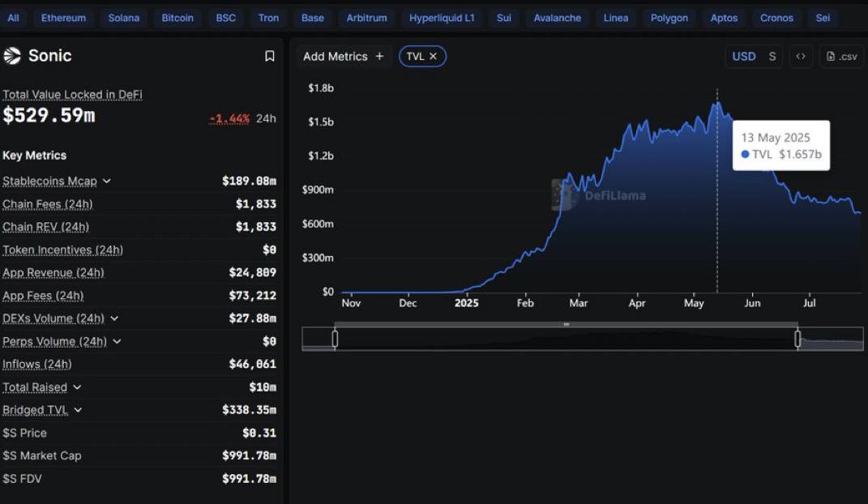Click the Token Incentives (24h) label
Screen dimensions: 868x504
(63, 250)
